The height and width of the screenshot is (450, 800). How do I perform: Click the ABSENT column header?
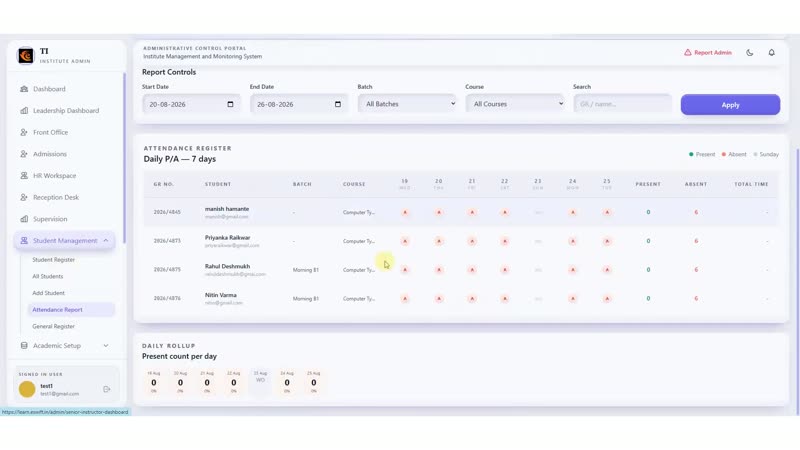[696, 184]
